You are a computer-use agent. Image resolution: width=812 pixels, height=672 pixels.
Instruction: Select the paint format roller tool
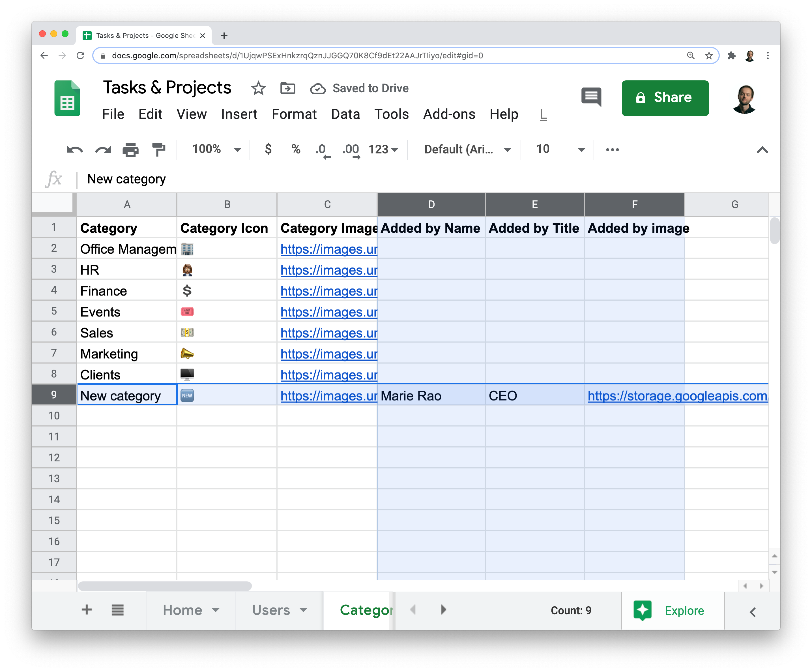(x=158, y=150)
